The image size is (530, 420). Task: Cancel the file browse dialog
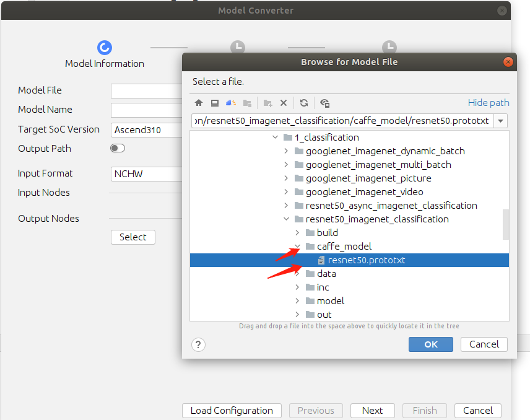point(484,344)
